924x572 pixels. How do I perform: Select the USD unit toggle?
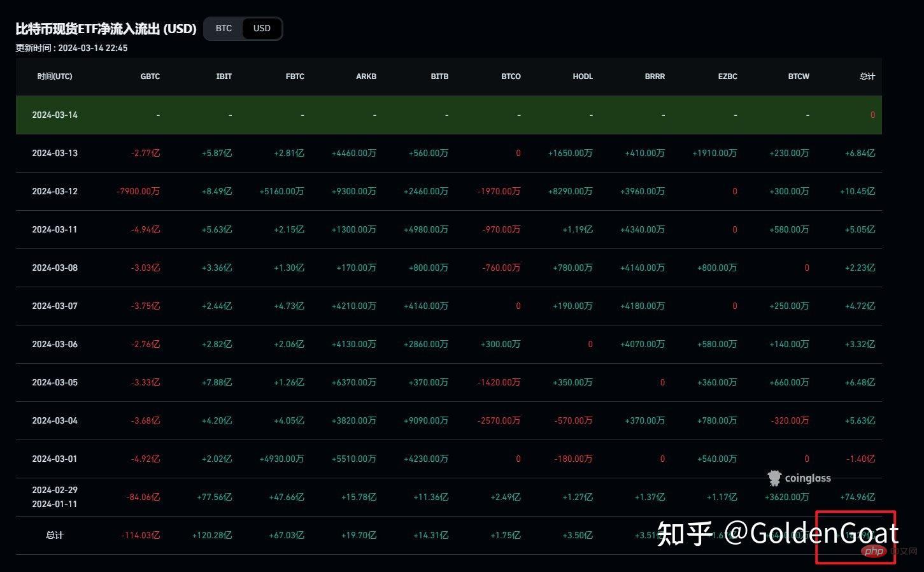pos(262,29)
